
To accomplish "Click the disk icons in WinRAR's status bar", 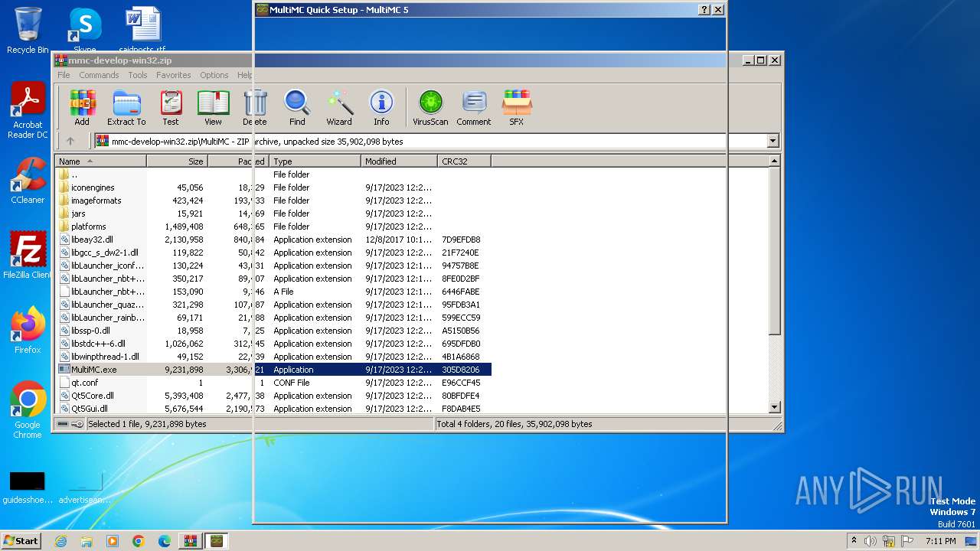I will (x=69, y=424).
